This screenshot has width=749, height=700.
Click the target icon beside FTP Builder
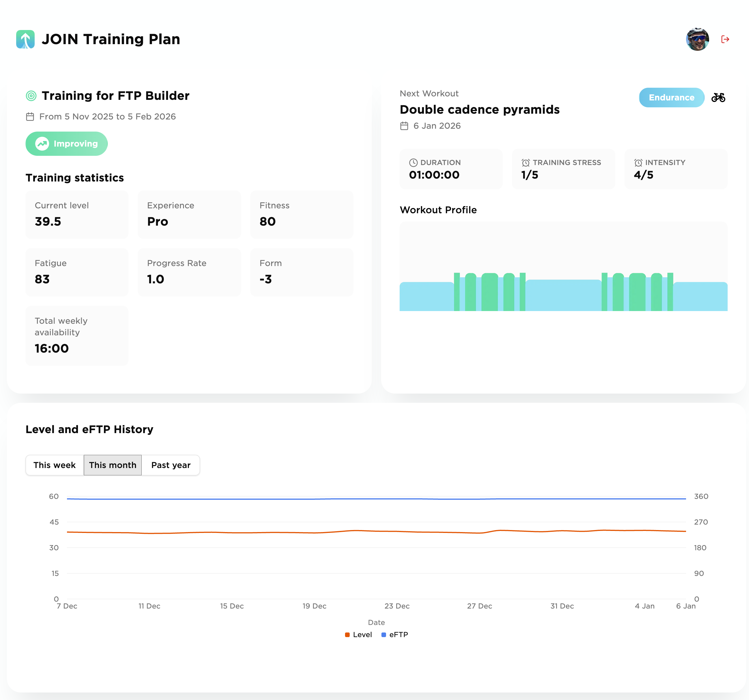point(31,96)
